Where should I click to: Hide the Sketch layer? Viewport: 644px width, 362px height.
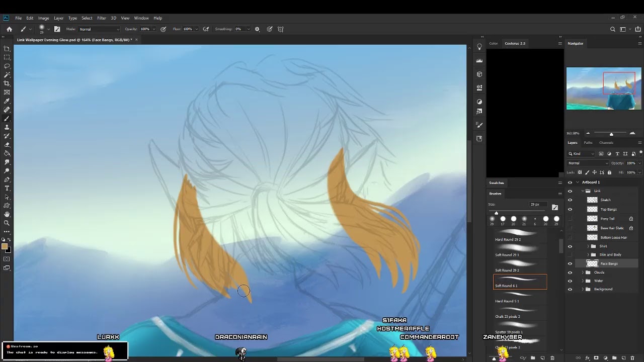coord(570,200)
